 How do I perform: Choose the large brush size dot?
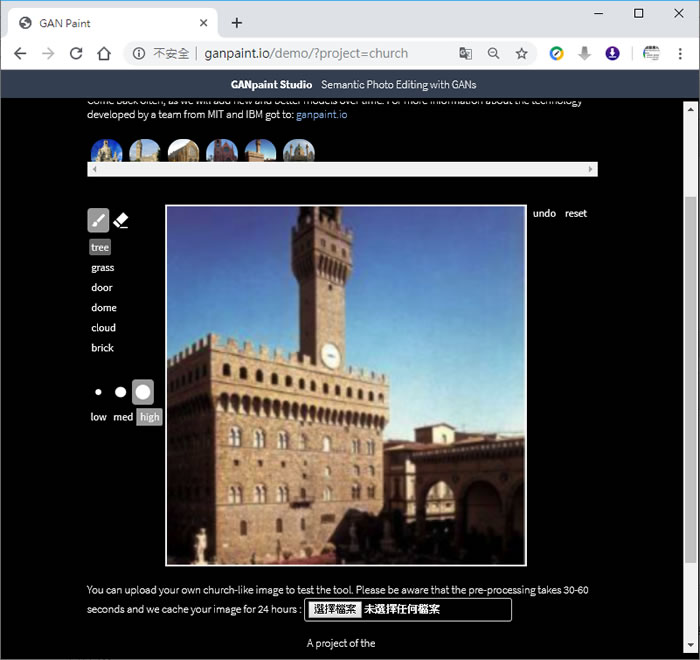click(143, 392)
